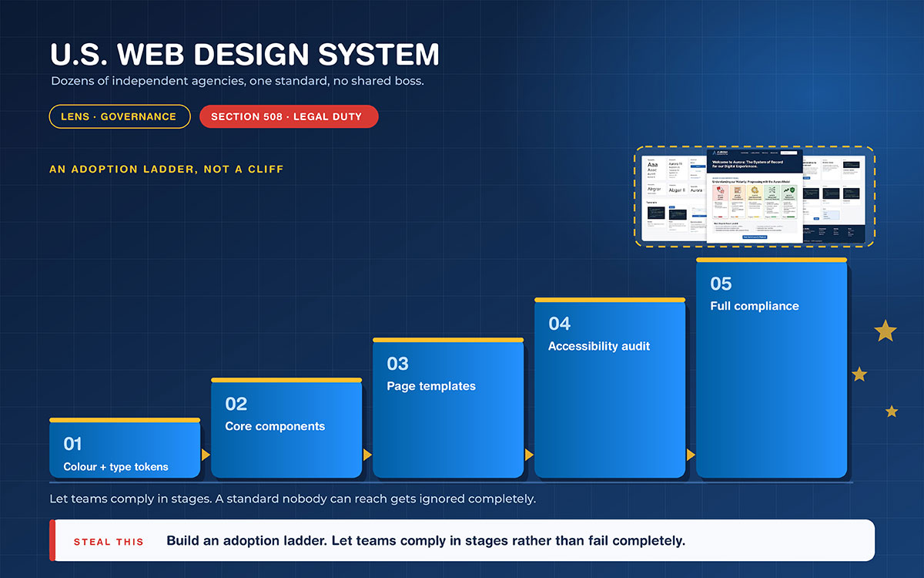Click the red "STEAL THIS" label
The width and height of the screenshot is (924, 578).
point(109,542)
